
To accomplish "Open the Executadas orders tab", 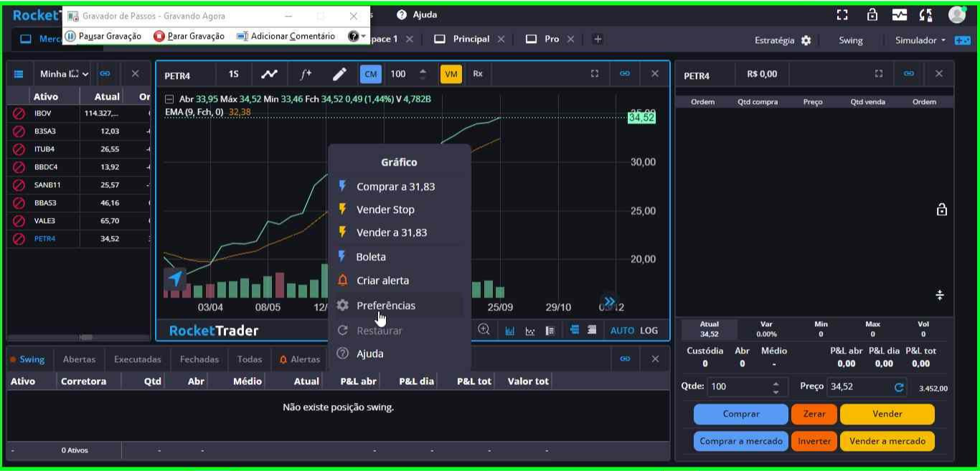I will point(138,359).
